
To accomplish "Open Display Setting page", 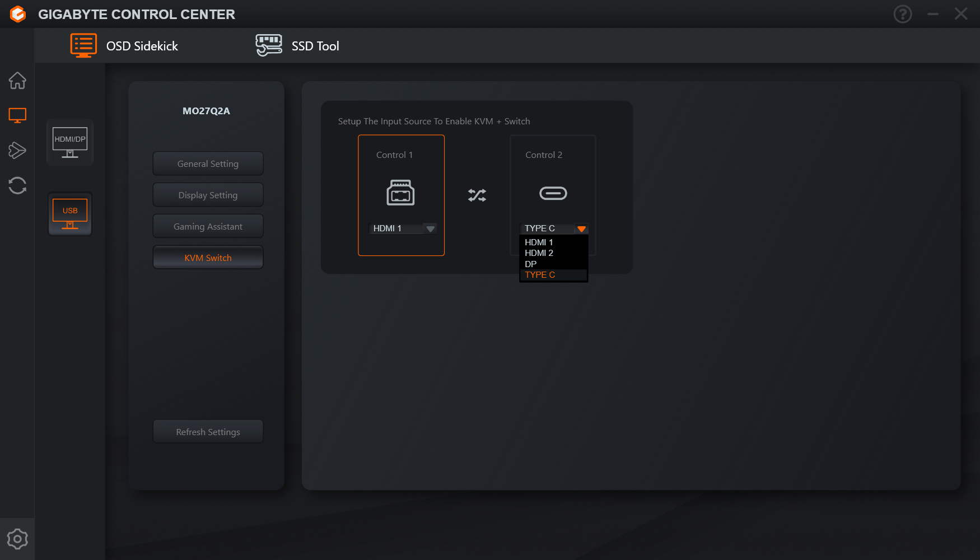I will pos(208,195).
